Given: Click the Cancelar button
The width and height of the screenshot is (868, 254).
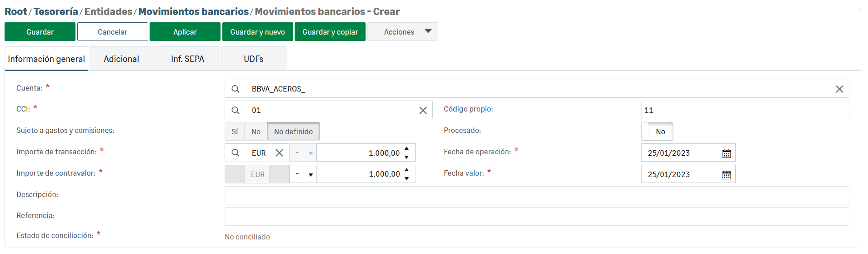Looking at the screenshot, I should 112,32.
